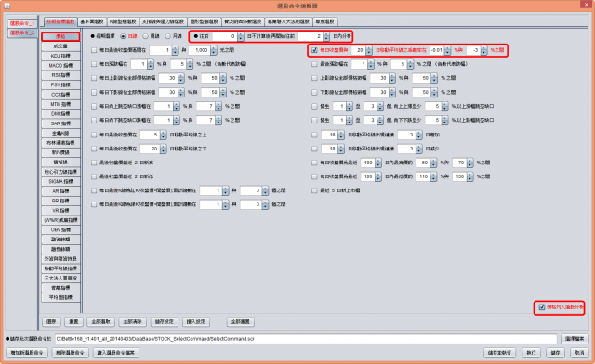Viewport: 595px width, 364px height.
Task: Uncheck the 價格列入選股分析 checkbox at bottom right
Action: (542, 307)
